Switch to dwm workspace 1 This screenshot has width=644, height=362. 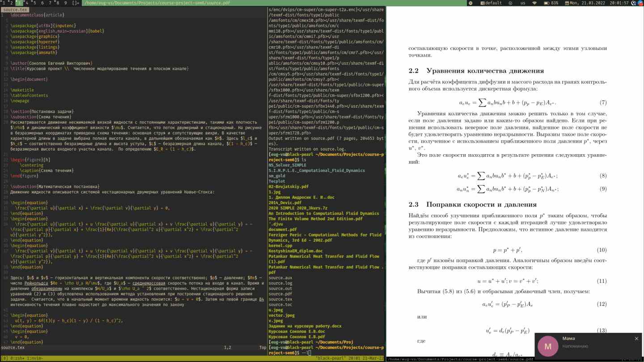(4, 3)
